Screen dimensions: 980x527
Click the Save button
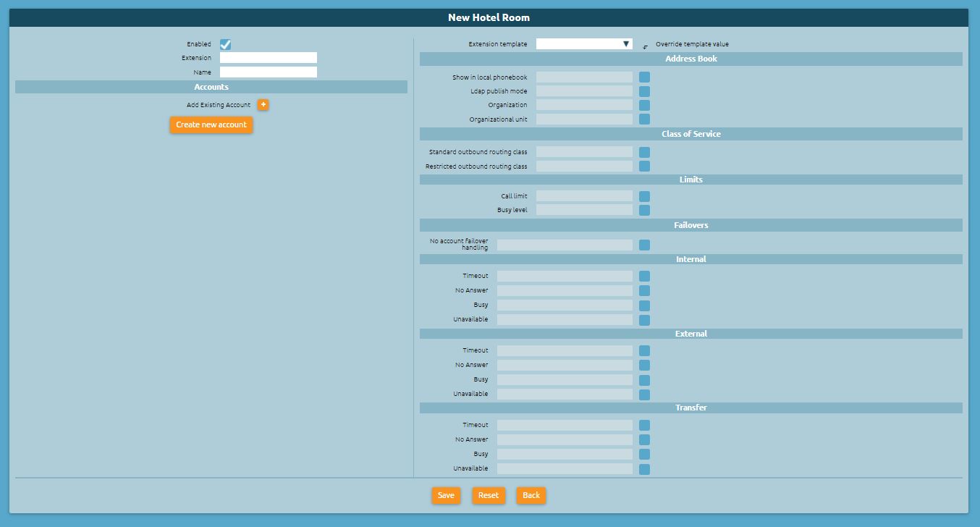coord(446,496)
